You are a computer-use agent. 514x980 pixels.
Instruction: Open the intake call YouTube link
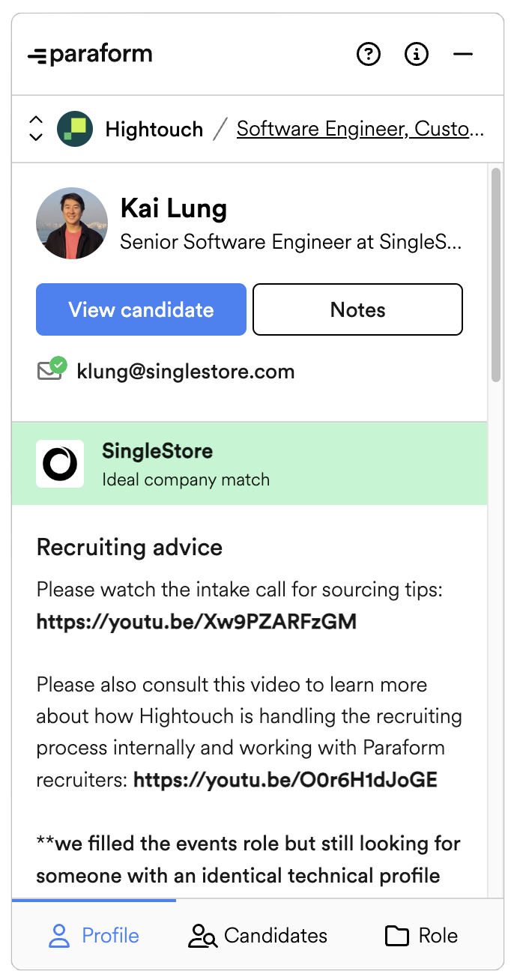[x=196, y=621]
